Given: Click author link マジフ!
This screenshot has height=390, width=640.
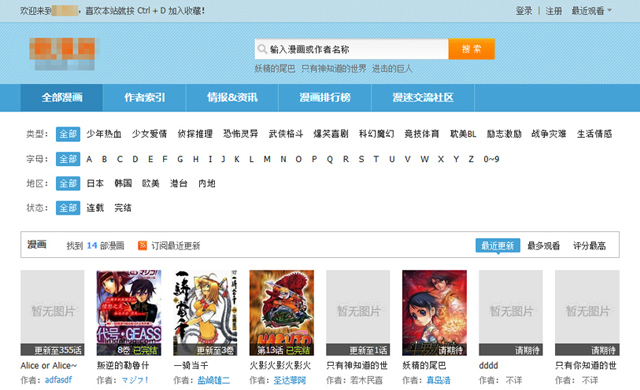Looking at the screenshot, I should click(135, 380).
